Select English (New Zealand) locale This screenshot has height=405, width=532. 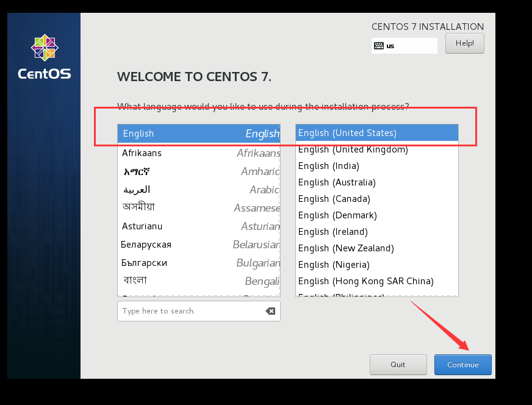tap(377, 248)
